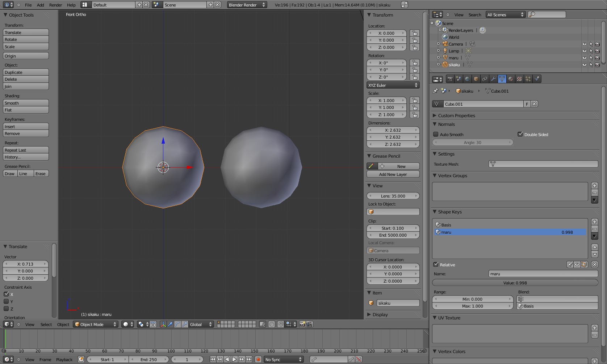Open the Particles properties tab icon
The width and height of the screenshot is (607, 364).
point(528,79)
